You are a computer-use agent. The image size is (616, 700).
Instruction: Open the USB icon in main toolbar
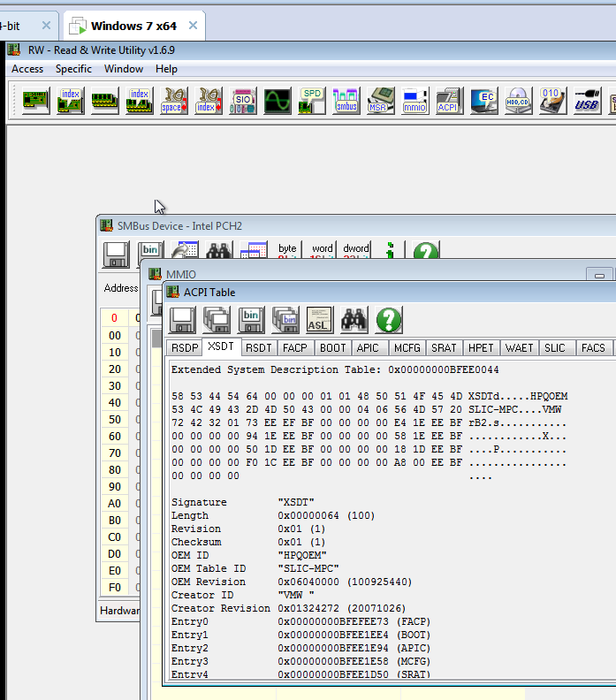coord(587,101)
